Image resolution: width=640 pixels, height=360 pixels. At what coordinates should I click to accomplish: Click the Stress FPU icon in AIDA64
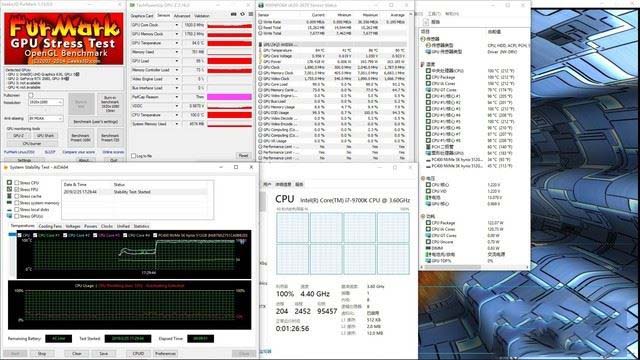[9, 189]
